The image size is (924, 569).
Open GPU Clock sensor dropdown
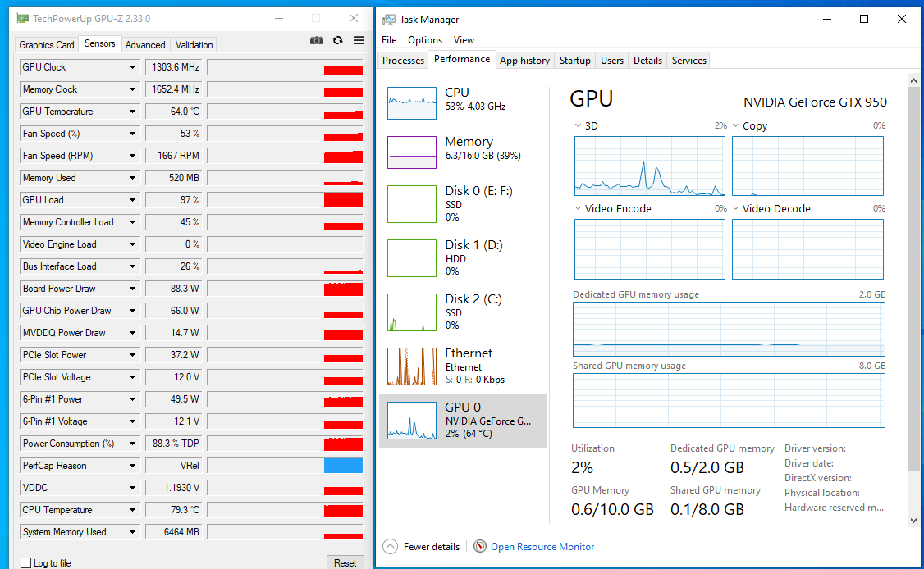click(x=133, y=67)
